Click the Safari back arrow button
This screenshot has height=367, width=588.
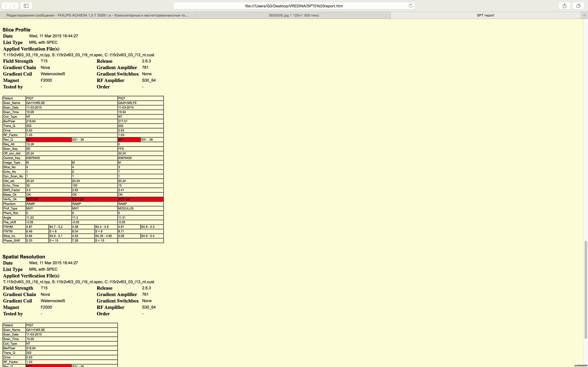click(x=6, y=6)
